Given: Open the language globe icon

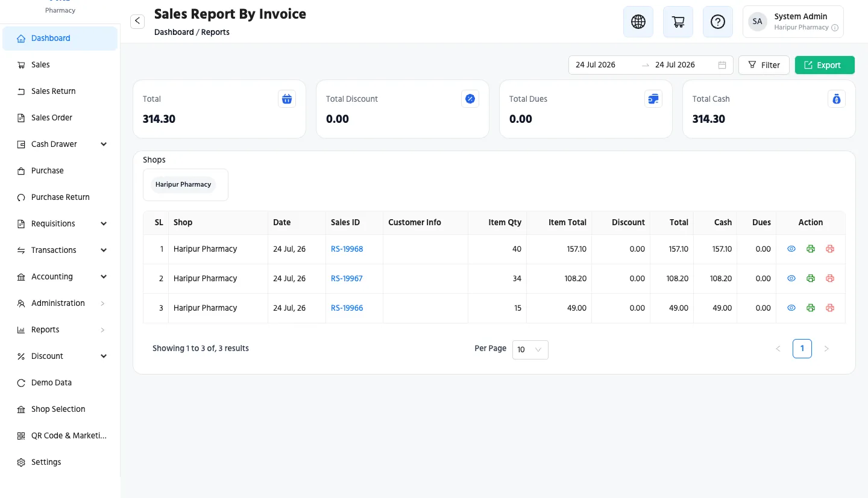Looking at the screenshot, I should pyautogui.click(x=638, y=22).
